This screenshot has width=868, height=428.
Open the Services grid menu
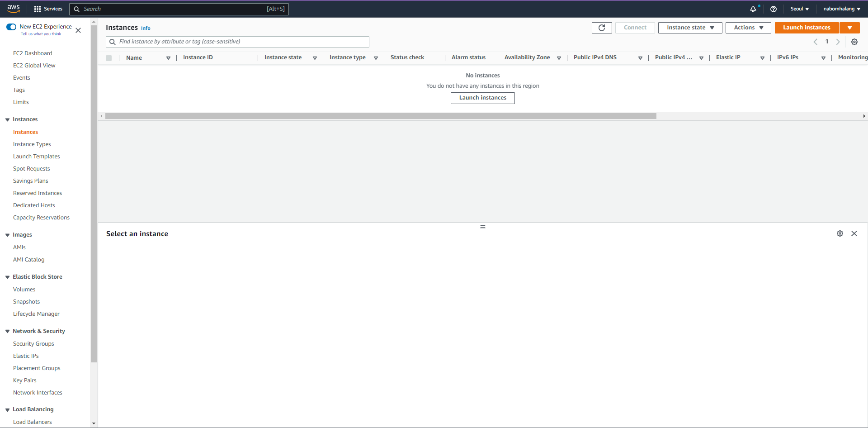[48, 9]
